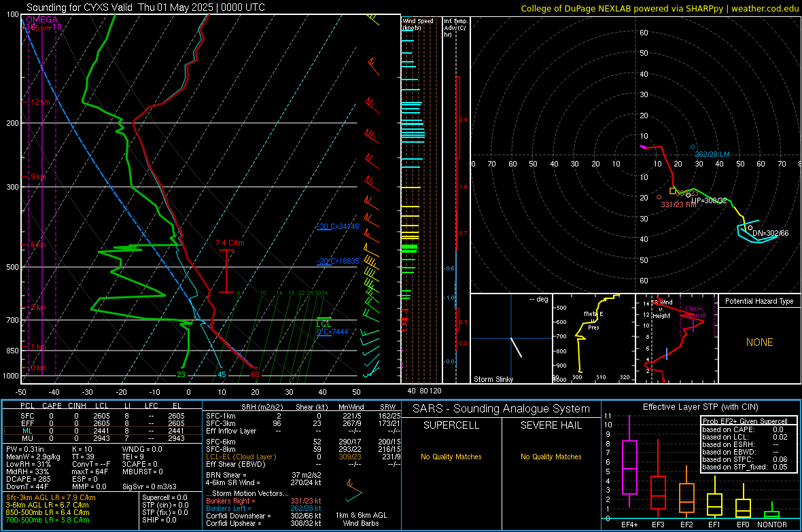Click the based on LCL: 0.02 row
Image resolution: width=802 pixels, height=532 pixels.
[745, 437]
